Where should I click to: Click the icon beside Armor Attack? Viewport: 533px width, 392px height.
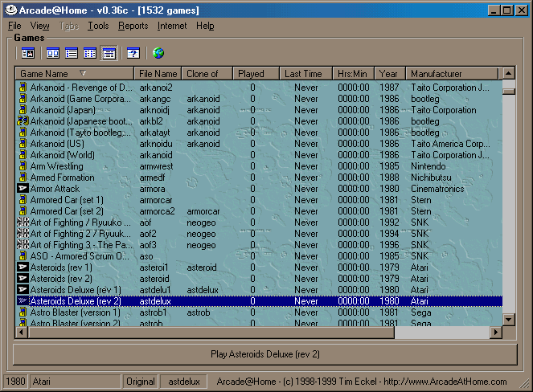23,189
